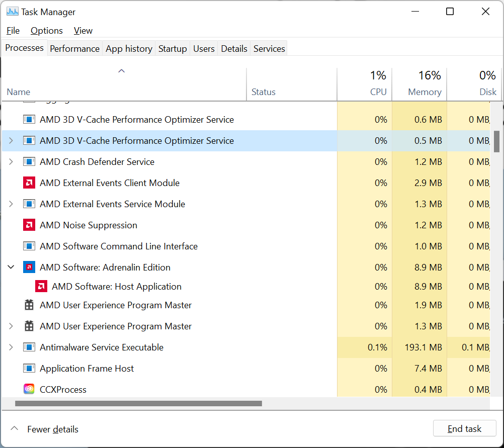Expand the AMD Crash Defender Service group
The width and height of the screenshot is (504, 448).
pyautogui.click(x=11, y=162)
